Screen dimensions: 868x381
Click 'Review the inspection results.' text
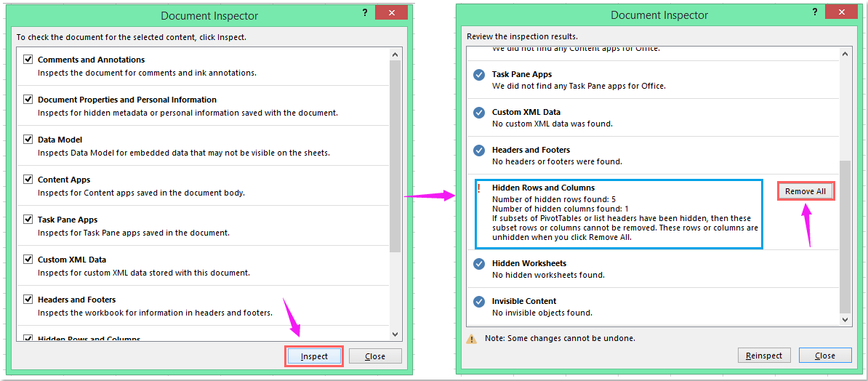(522, 36)
